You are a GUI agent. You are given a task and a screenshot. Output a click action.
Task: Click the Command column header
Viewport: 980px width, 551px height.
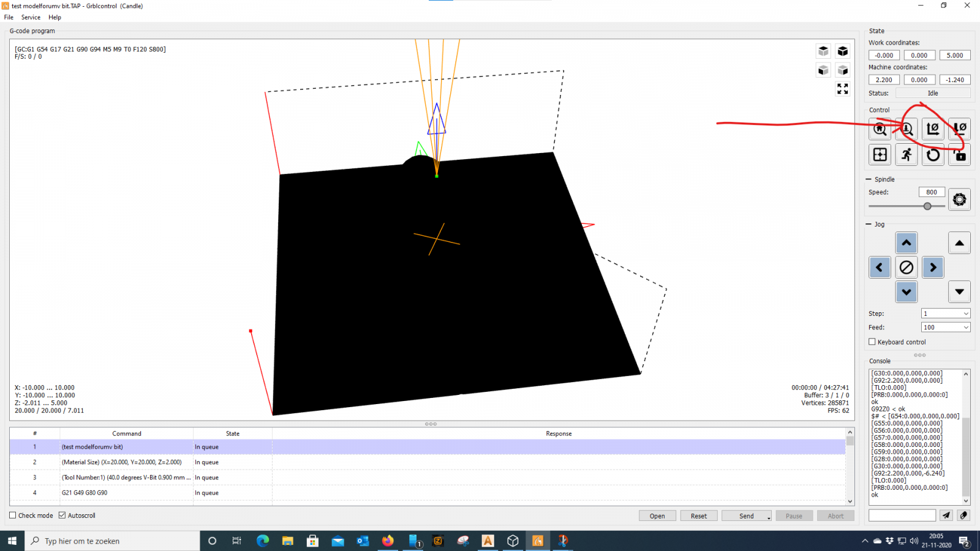[x=127, y=433]
